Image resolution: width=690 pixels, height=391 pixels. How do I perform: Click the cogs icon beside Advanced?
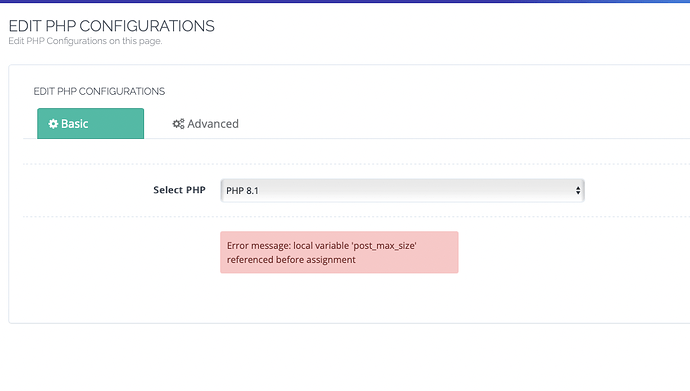point(178,124)
